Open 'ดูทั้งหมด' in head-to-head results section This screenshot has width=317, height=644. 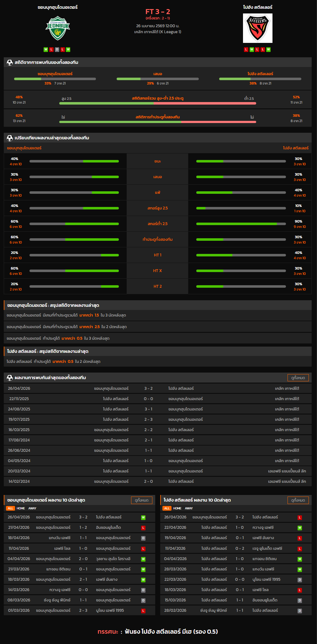[x=298, y=378]
